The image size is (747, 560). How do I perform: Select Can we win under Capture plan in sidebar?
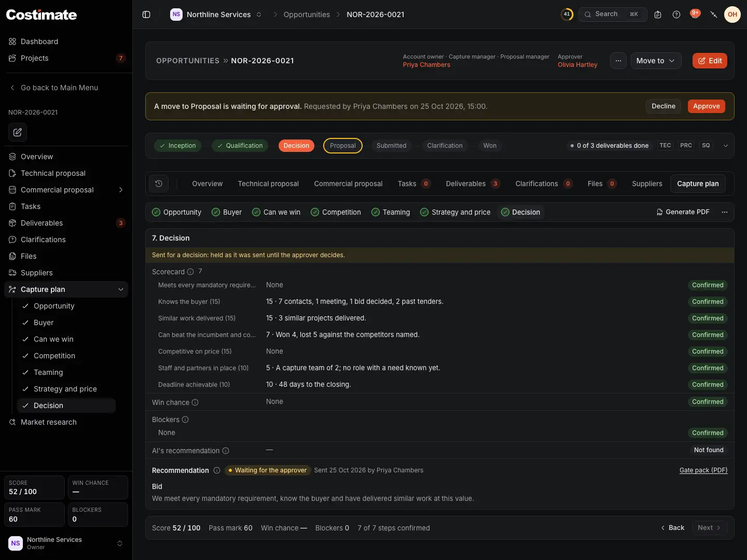point(53,339)
